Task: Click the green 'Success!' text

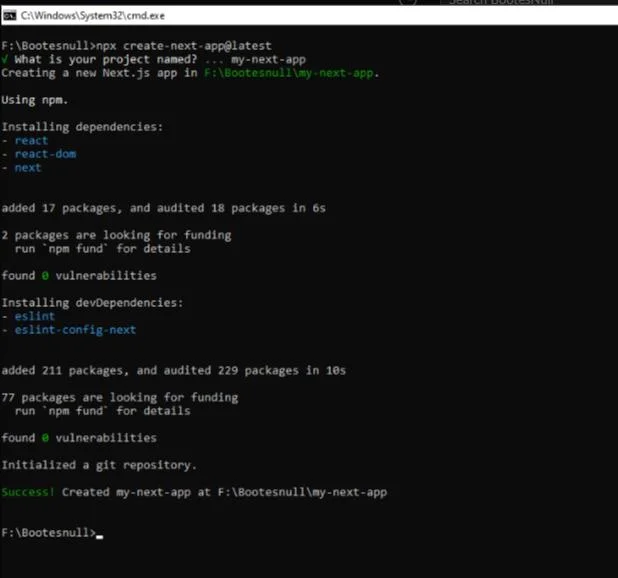Action: click(28, 492)
